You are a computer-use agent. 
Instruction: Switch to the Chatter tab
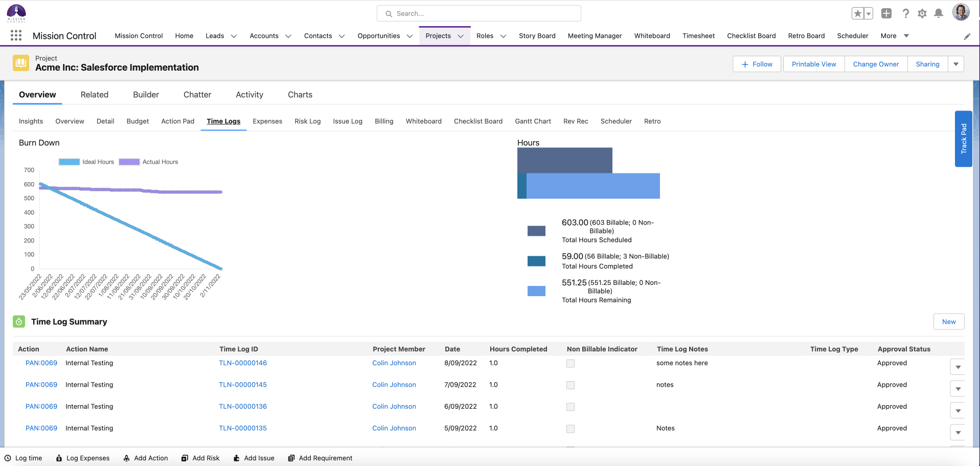pyautogui.click(x=197, y=95)
